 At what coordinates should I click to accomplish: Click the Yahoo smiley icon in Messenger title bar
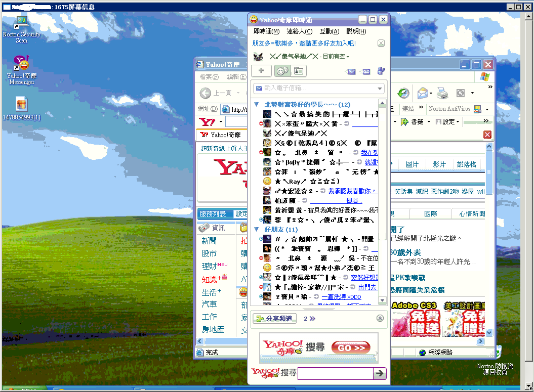(x=254, y=19)
